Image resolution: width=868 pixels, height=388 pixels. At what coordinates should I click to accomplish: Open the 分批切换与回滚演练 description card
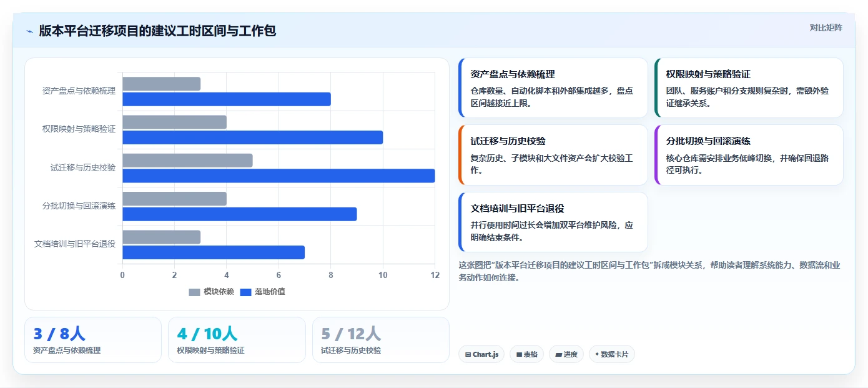click(x=749, y=155)
